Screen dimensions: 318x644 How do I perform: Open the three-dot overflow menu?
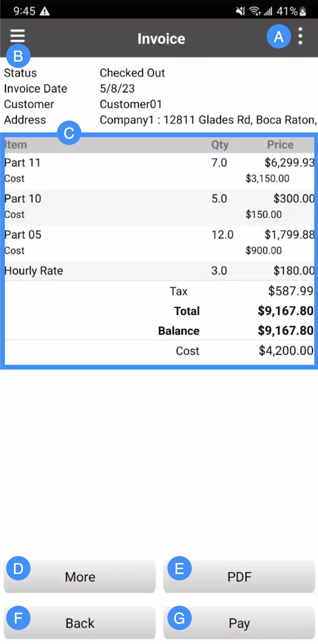300,36
